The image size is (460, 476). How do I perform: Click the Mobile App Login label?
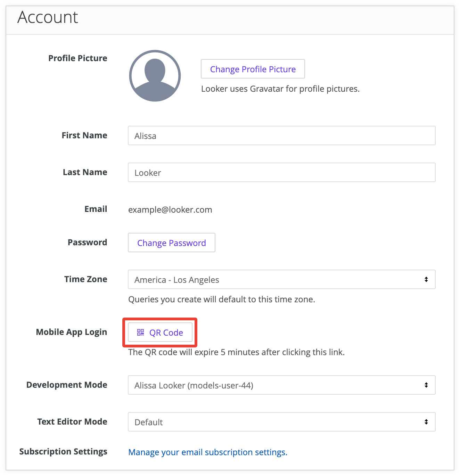click(72, 332)
